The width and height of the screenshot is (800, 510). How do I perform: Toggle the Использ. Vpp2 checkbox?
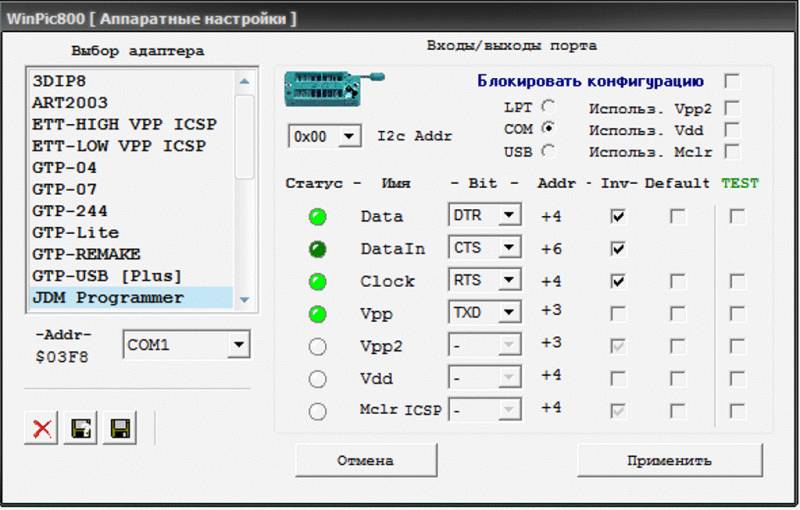pyautogui.click(x=732, y=108)
